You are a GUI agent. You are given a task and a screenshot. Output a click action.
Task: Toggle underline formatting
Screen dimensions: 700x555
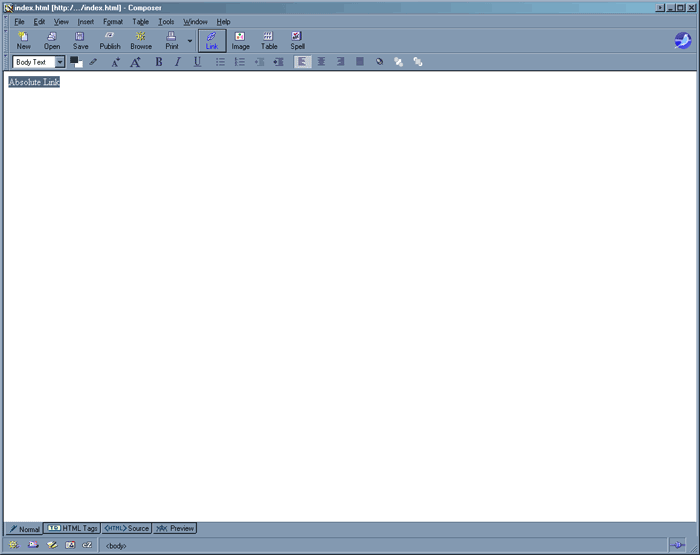pyautogui.click(x=197, y=62)
